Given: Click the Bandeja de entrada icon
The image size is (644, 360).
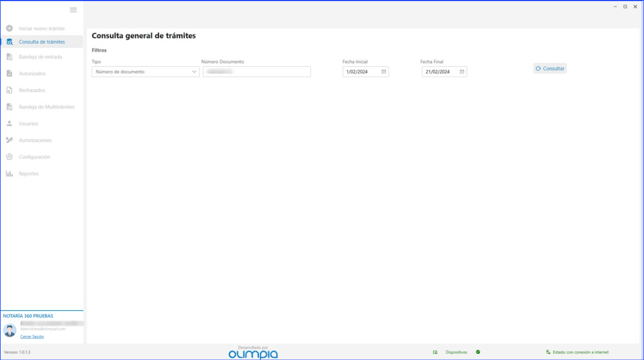Looking at the screenshot, I should click(x=9, y=57).
